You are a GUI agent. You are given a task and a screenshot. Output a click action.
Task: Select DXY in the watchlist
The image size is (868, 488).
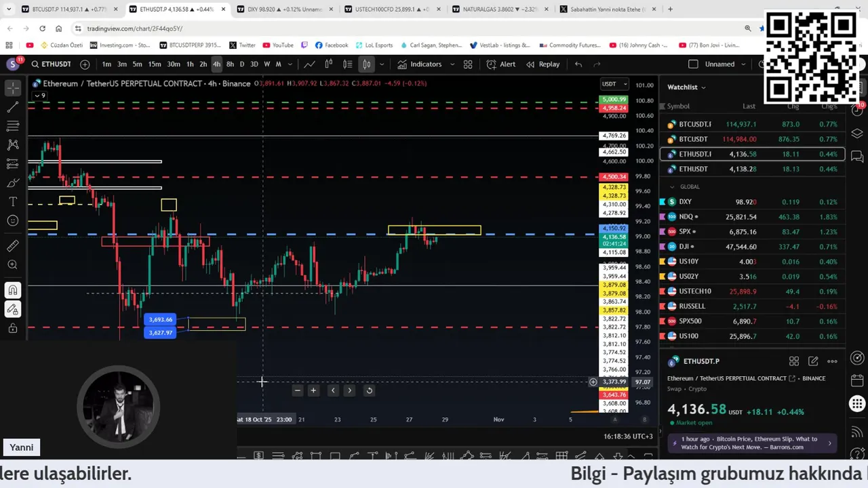coord(752,202)
